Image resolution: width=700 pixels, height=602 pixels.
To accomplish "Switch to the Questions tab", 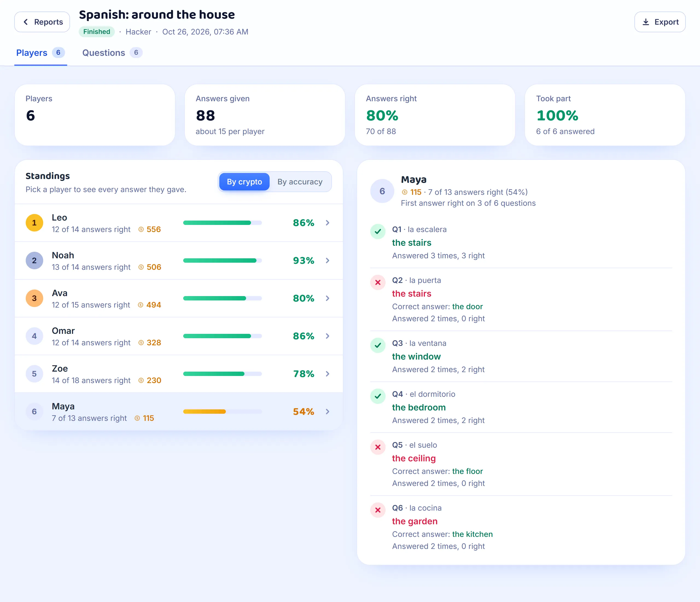I will 112,53.
